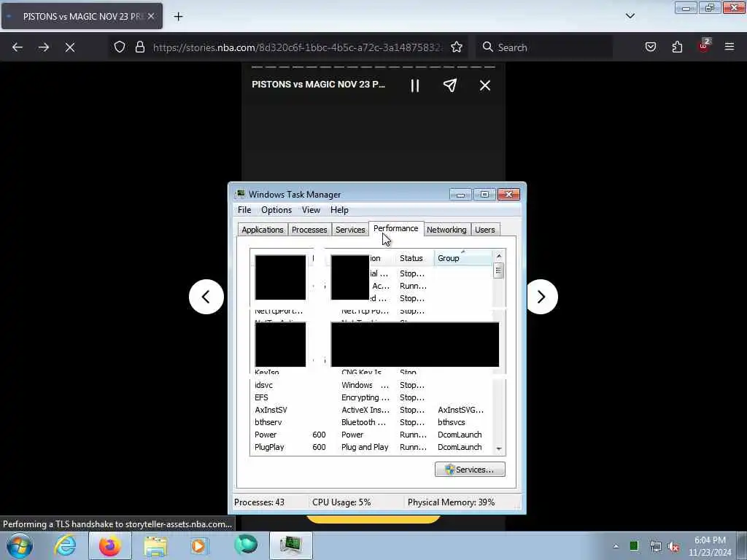This screenshot has width=747, height=560.
Task: Stop page loading in Firefox
Action: [70, 47]
